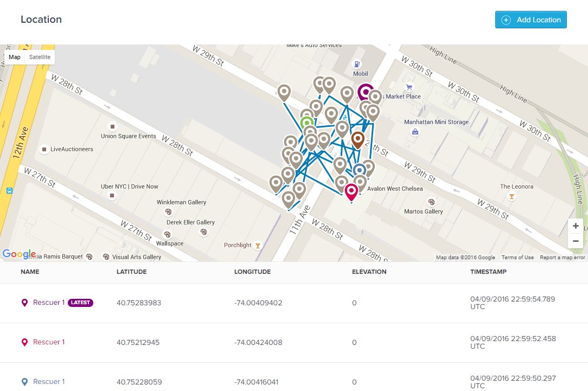Click the Winkleman Gallery icon
This screenshot has width=588, height=391.
(168, 212)
